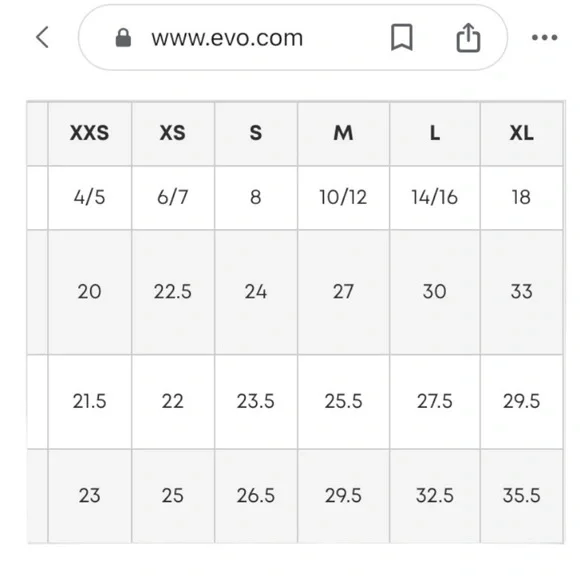Click the M size header
580x580 pixels.
pyautogui.click(x=344, y=133)
